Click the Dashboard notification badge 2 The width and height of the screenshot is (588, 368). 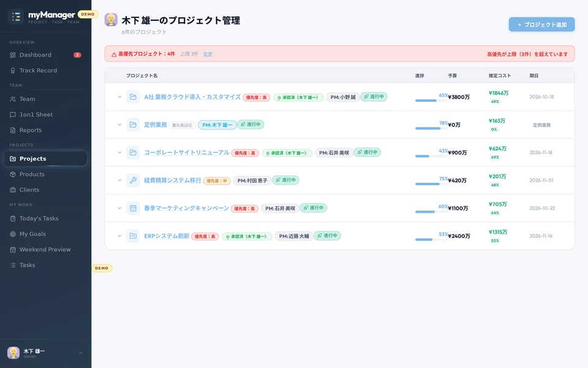[x=77, y=55]
